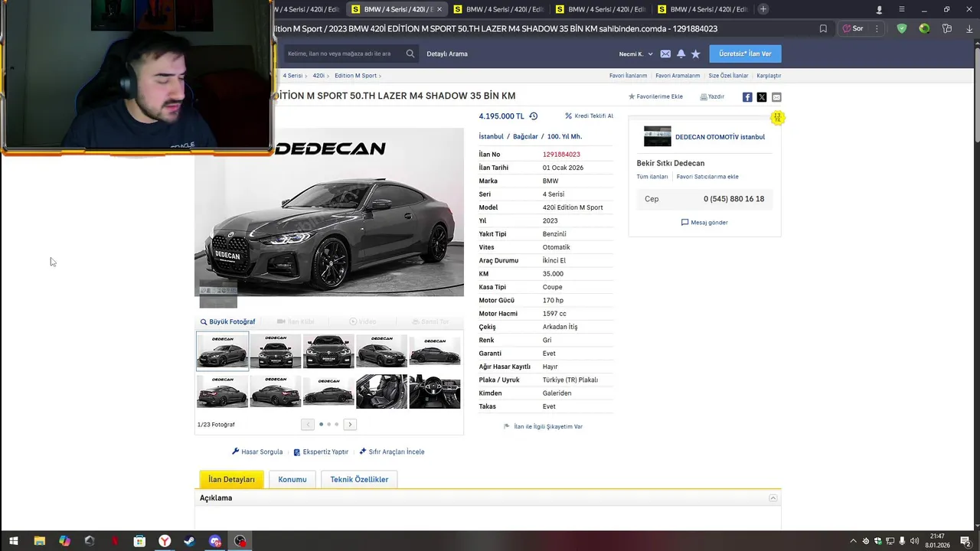Add listing via Favorilerime Ekle

(655, 96)
